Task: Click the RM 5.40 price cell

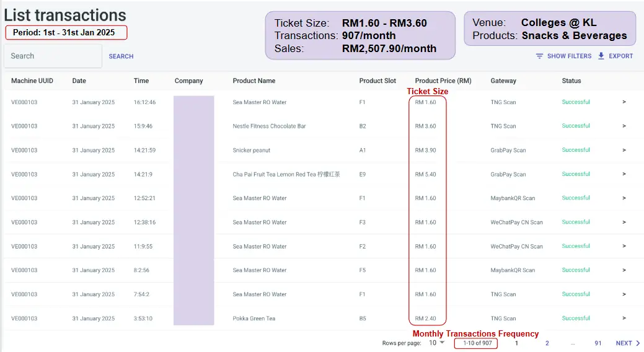Action: coord(425,174)
